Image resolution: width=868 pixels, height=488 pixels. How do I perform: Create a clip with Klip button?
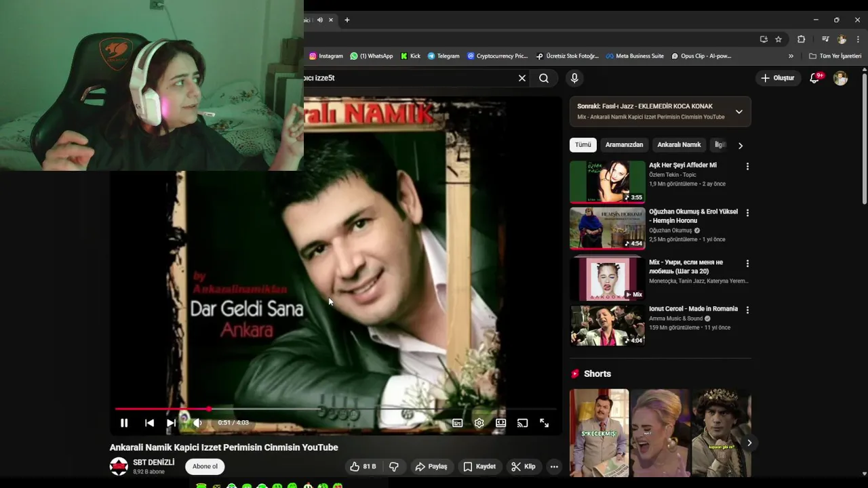coord(524,466)
